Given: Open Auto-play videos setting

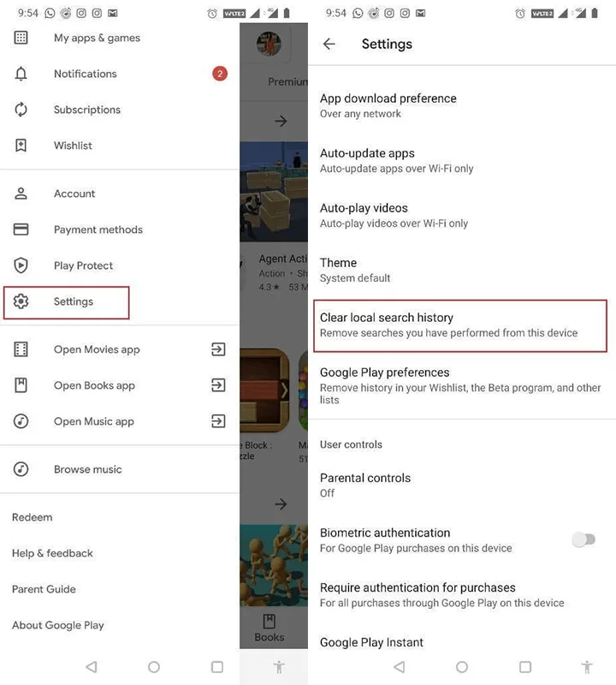Looking at the screenshot, I should pos(462,216).
